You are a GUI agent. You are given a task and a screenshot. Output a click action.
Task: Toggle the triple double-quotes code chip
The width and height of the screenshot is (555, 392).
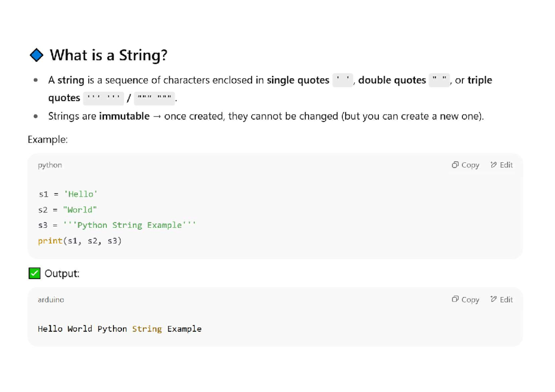[154, 98]
